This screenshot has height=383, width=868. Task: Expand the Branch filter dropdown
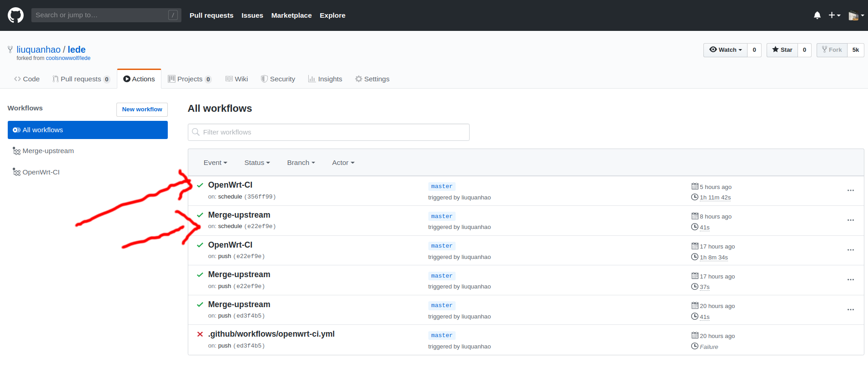pyautogui.click(x=301, y=163)
